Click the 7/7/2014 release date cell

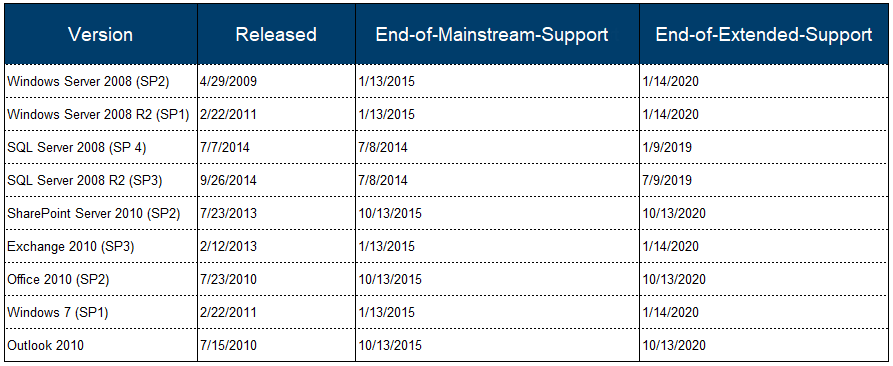(276, 147)
